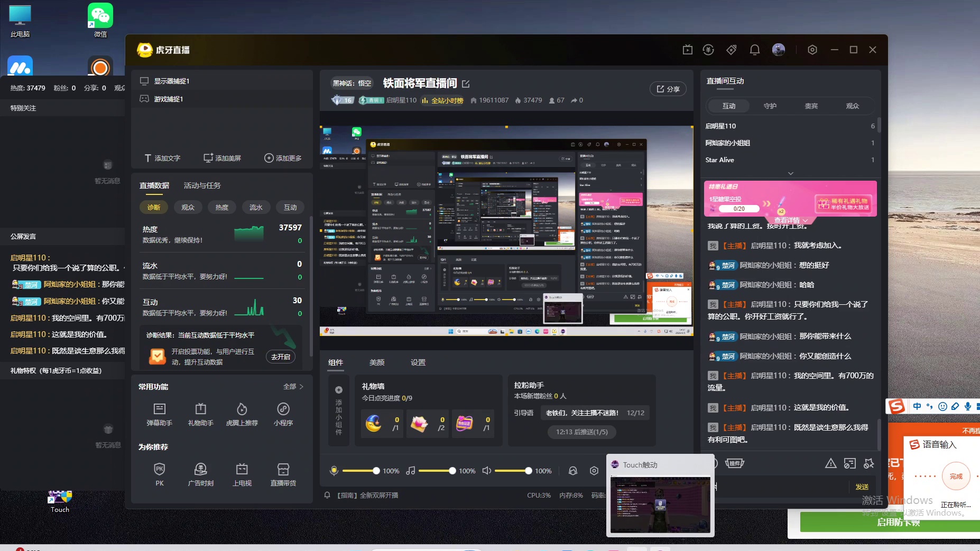Click 添加文字 to add text
Viewport: 980px width, 551px height.
pyautogui.click(x=163, y=158)
